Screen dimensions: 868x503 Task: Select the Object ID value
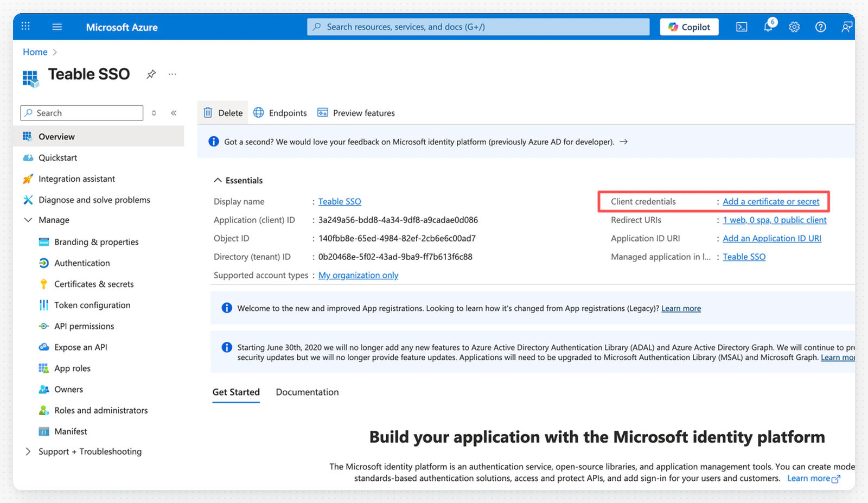coord(397,238)
